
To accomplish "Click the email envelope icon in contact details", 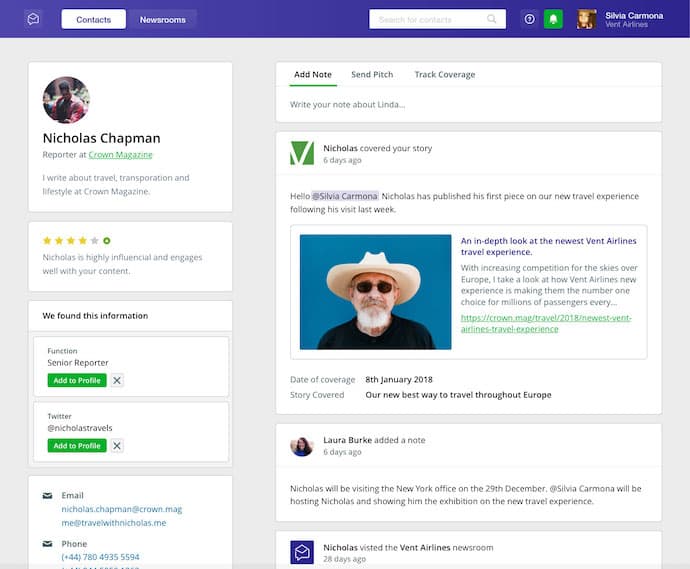I will pos(47,495).
